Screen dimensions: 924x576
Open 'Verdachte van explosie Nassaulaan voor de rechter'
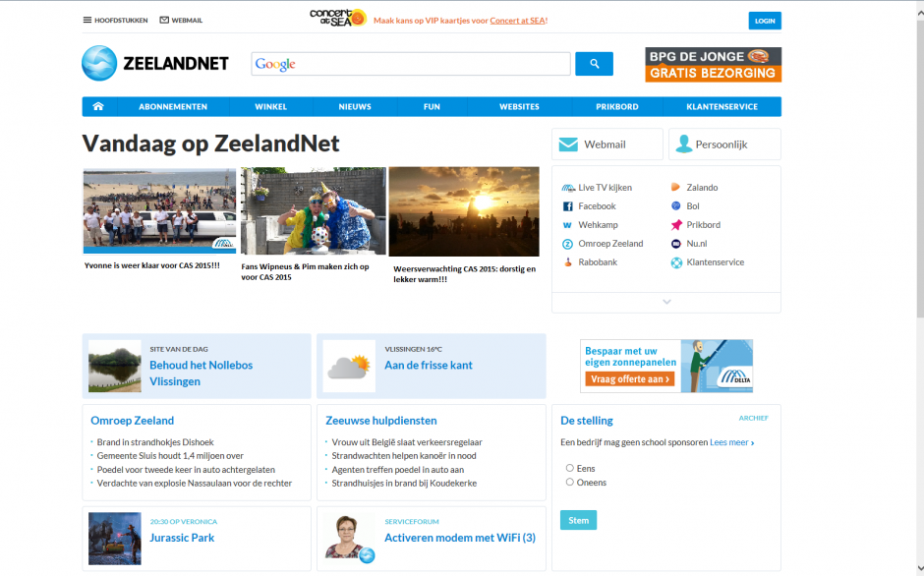click(195, 484)
